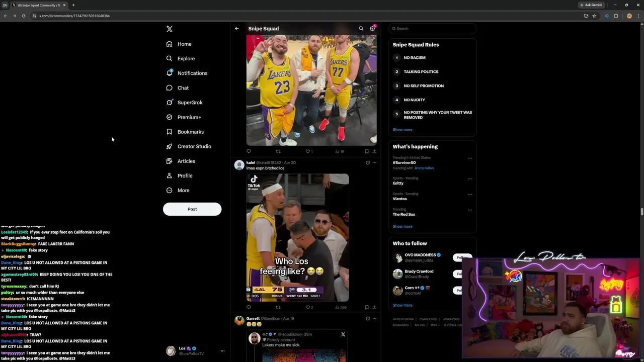The image size is (644, 362).
Task: Repost the Lakers jerseys photo post
Action: coord(278,151)
